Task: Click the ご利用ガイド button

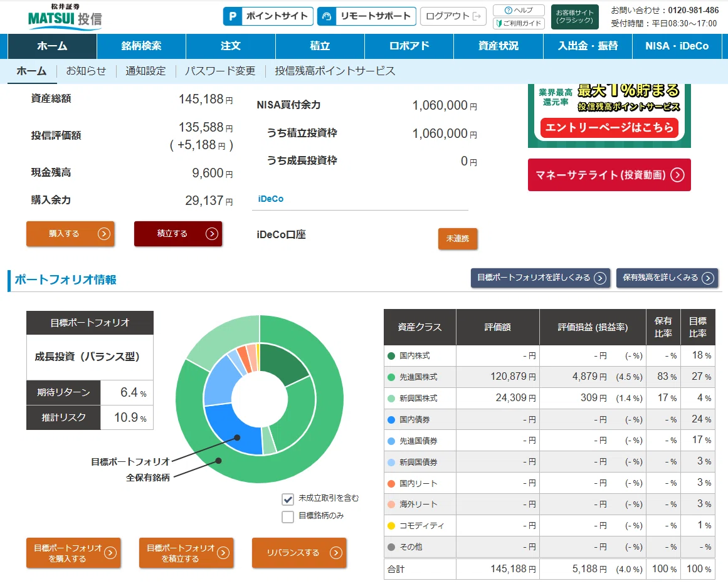Action: 519,23
